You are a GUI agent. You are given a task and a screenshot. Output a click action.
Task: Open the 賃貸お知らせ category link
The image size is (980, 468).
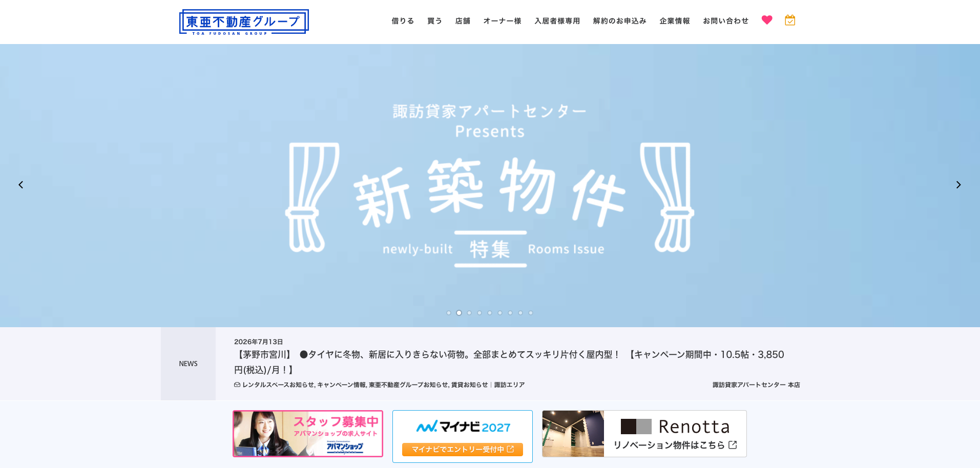tap(469, 385)
